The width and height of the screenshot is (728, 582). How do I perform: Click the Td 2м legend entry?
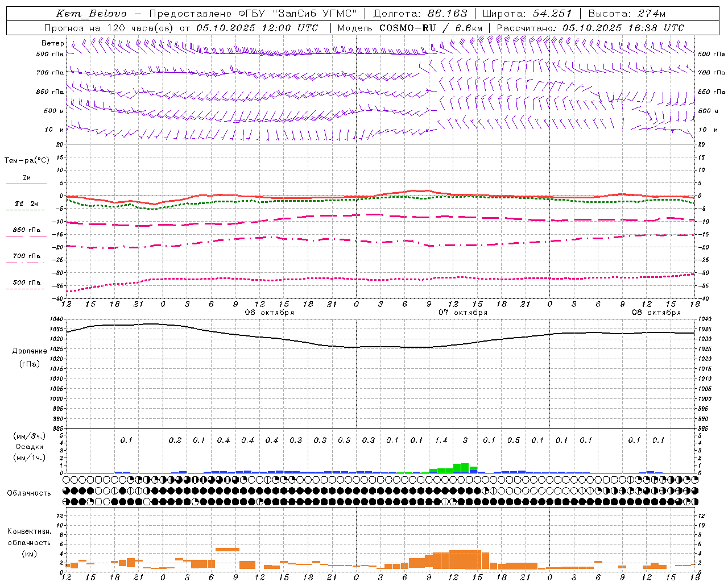26,203
